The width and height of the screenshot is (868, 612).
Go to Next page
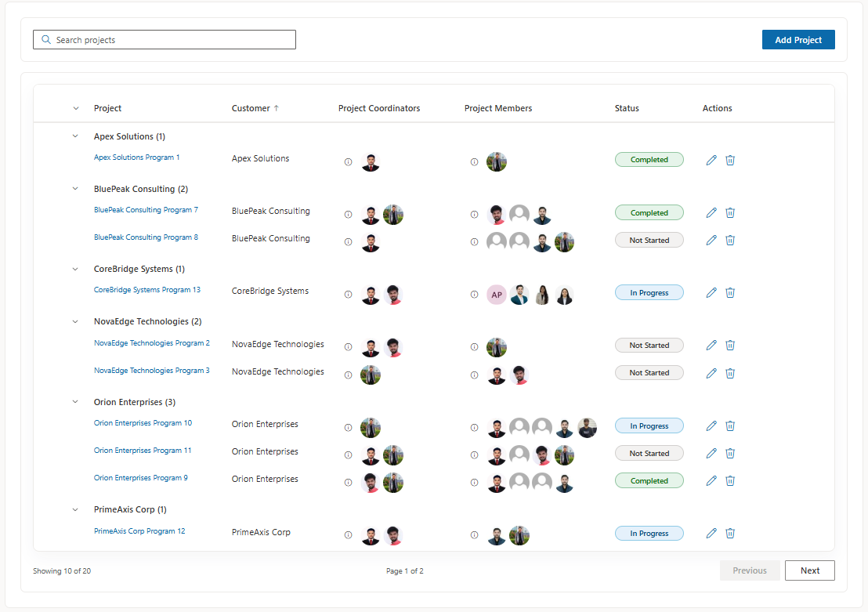pos(809,570)
